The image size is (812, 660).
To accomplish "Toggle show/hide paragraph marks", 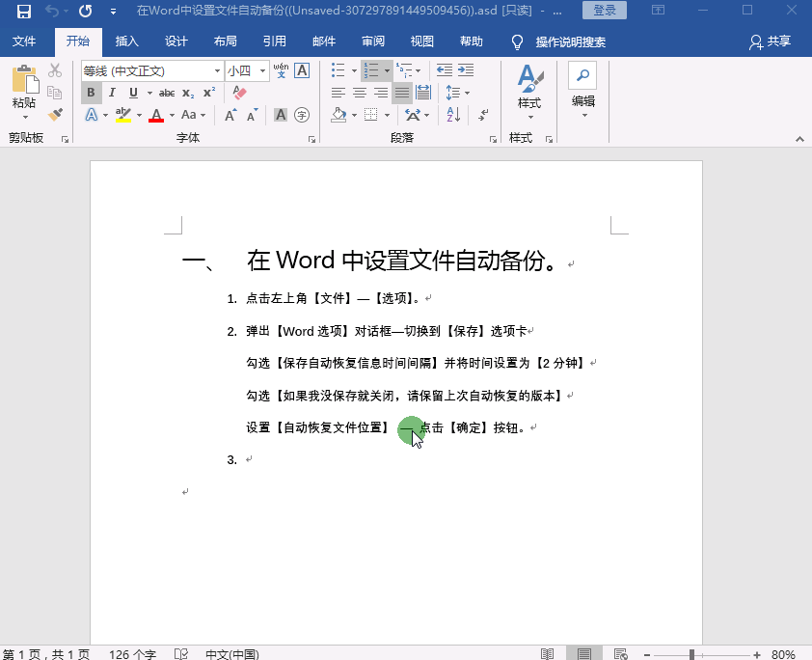I will (481, 116).
